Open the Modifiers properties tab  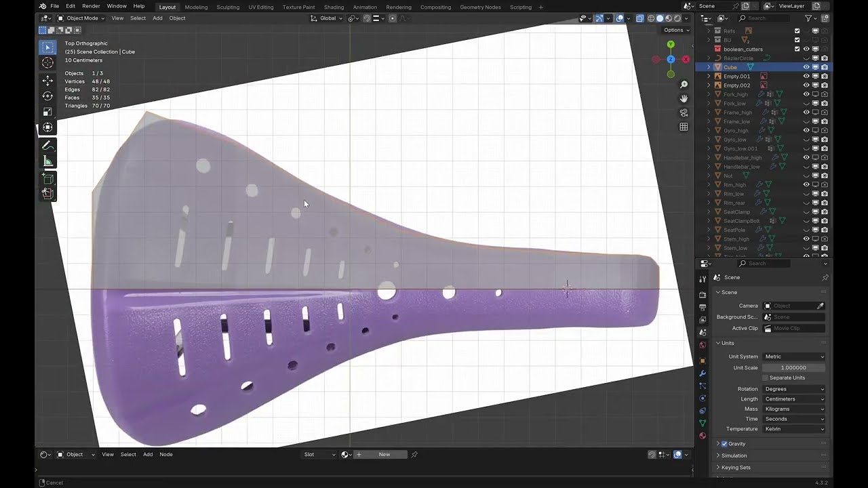click(703, 373)
